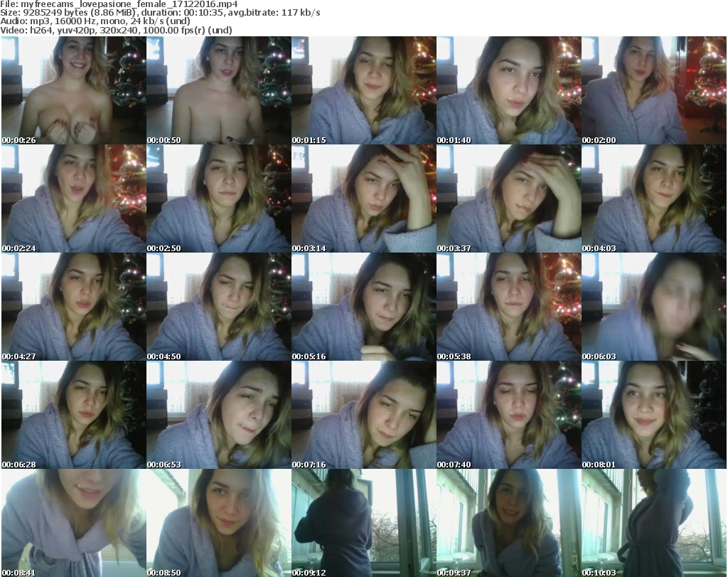Choose the thumbnail marked 00:02:50
728x577 pixels.
point(219,198)
